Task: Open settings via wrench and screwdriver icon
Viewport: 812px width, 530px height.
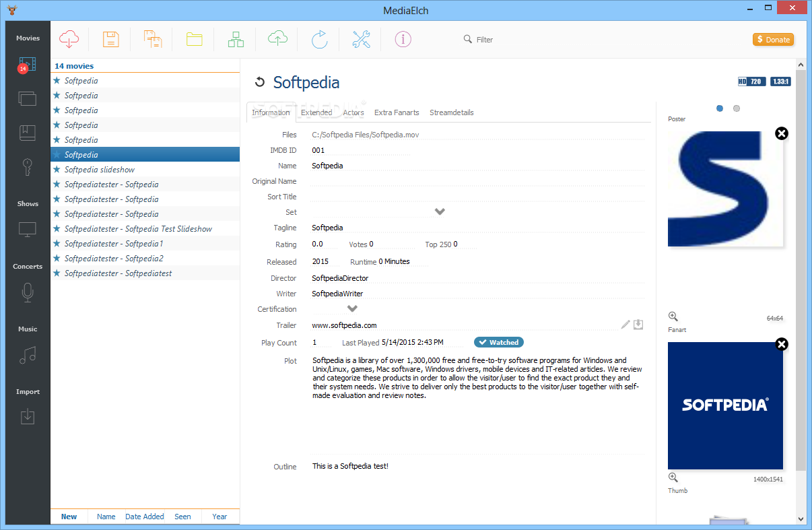Action: [362, 39]
